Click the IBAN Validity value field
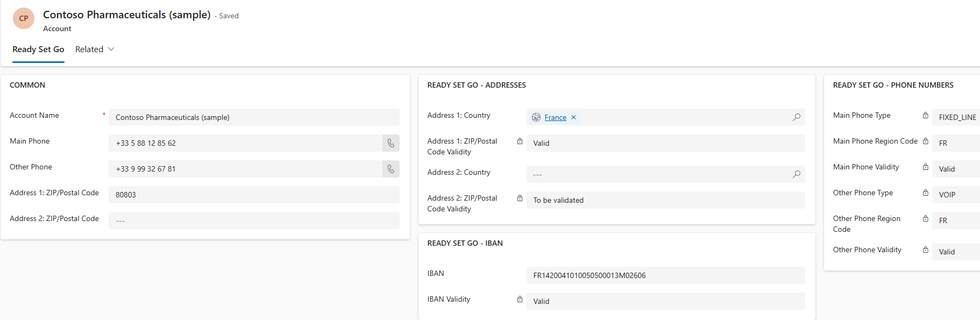 (665, 301)
